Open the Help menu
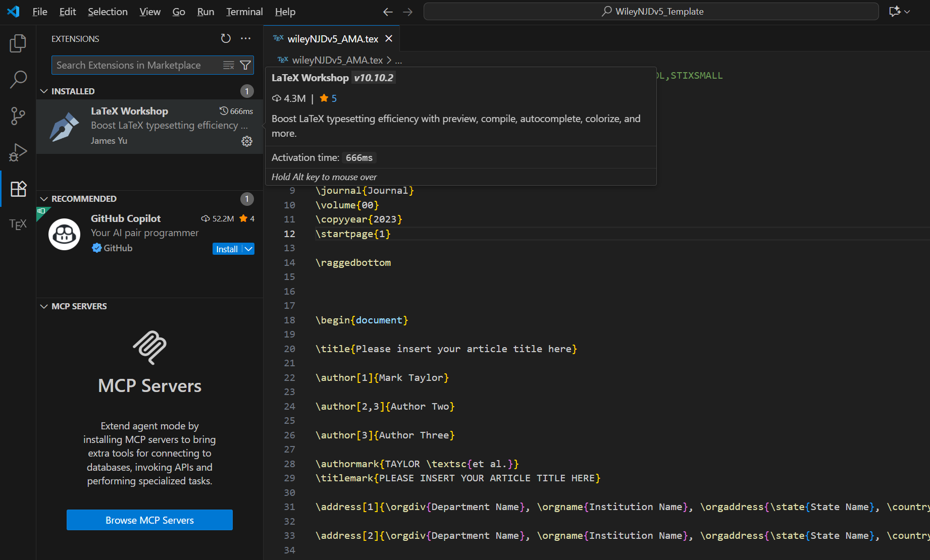 285,12
